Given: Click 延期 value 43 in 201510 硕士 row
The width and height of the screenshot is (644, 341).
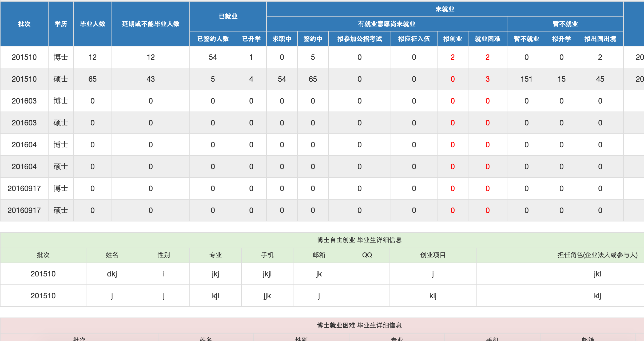Looking at the screenshot, I should coord(151,79).
